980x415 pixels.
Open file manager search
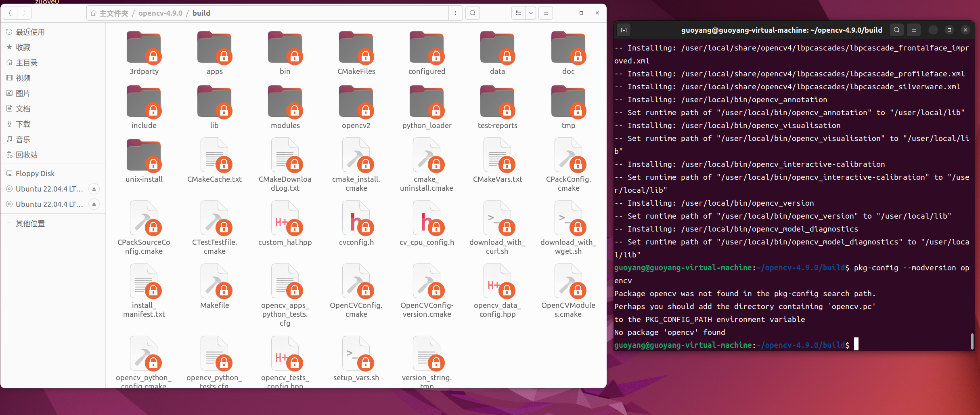[x=473, y=13]
